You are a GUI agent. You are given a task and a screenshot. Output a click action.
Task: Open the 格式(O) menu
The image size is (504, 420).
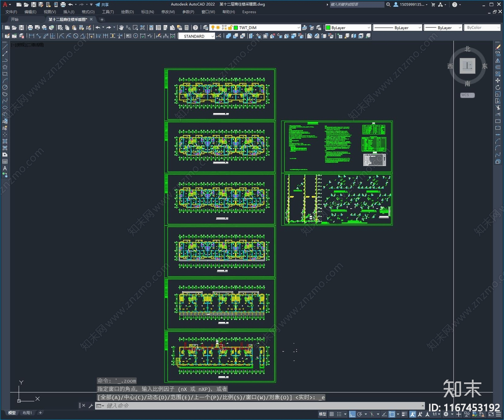88,12
